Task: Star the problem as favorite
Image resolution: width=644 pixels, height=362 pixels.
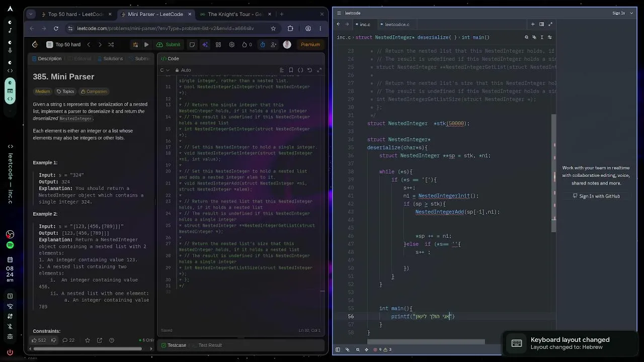Action: pyautogui.click(x=88, y=340)
